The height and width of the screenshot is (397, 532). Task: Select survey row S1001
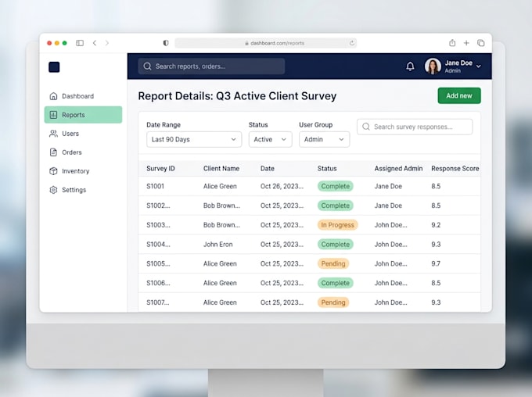click(x=310, y=186)
